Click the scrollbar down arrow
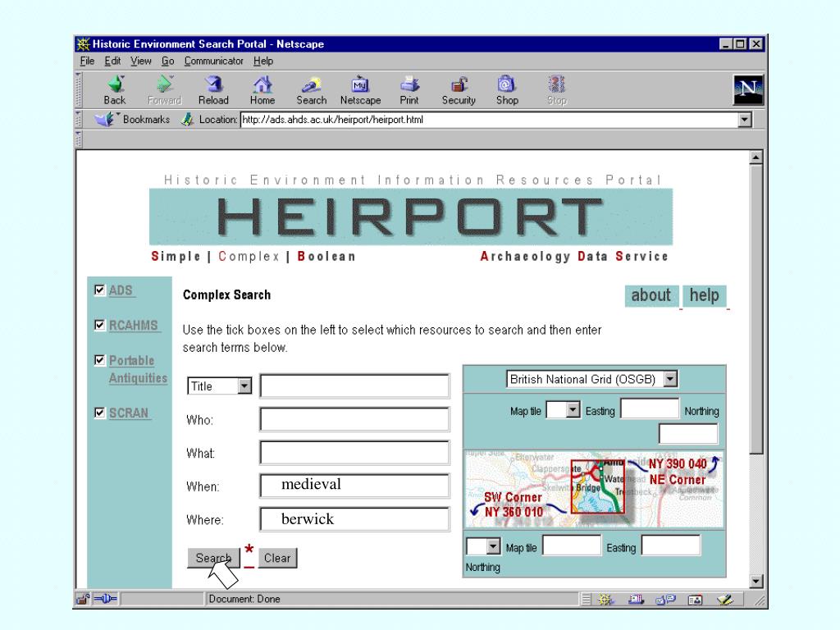This screenshot has height=630, width=840. point(756,582)
